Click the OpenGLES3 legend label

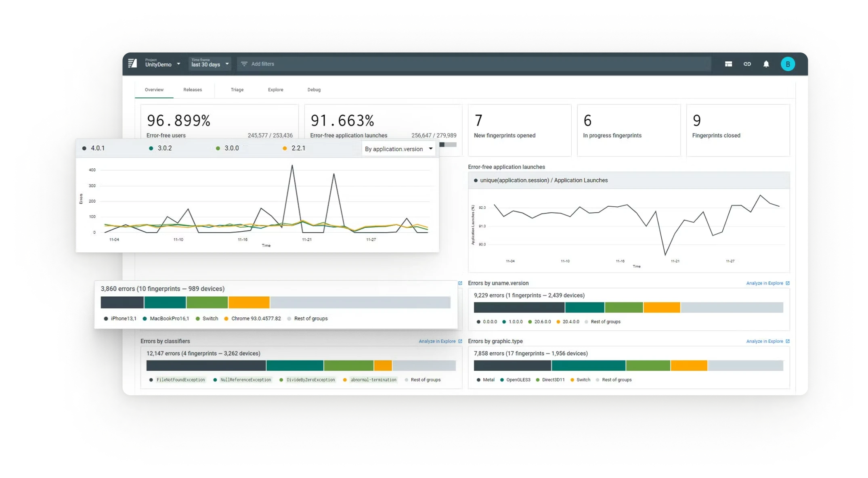518,380
